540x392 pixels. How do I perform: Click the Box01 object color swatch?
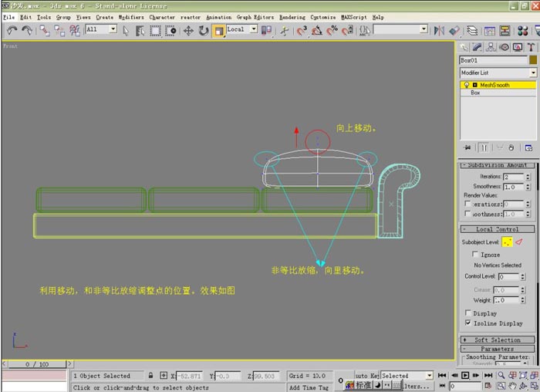[532, 59]
